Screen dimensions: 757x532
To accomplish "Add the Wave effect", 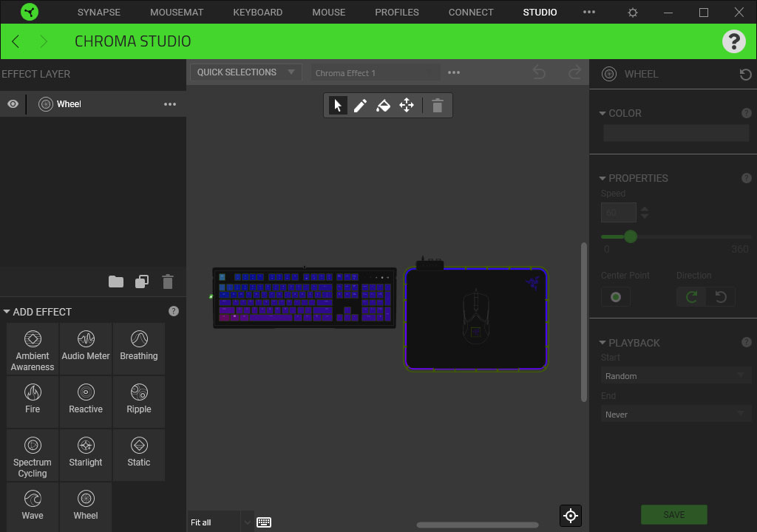I will [x=33, y=507].
